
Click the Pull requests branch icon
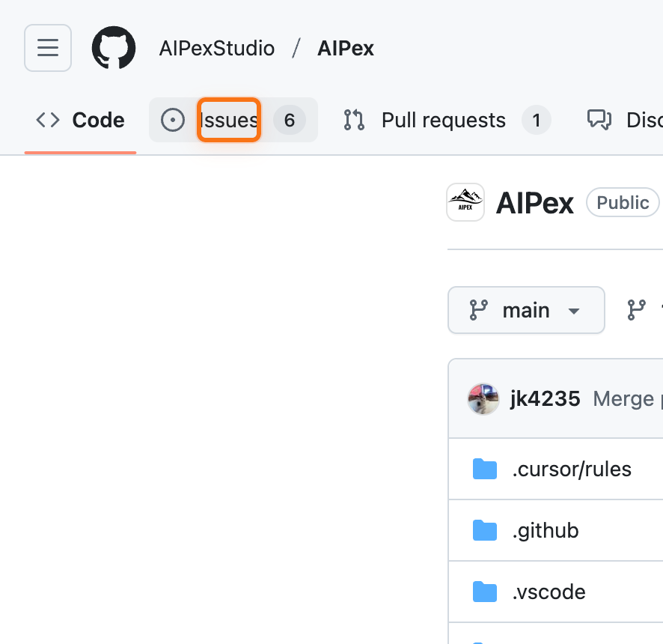coord(354,120)
